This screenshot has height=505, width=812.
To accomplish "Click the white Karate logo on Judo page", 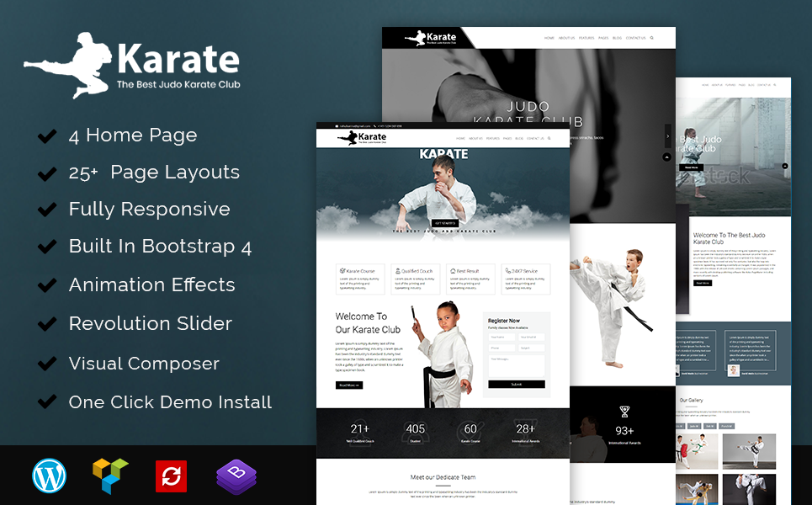I will tap(430, 38).
